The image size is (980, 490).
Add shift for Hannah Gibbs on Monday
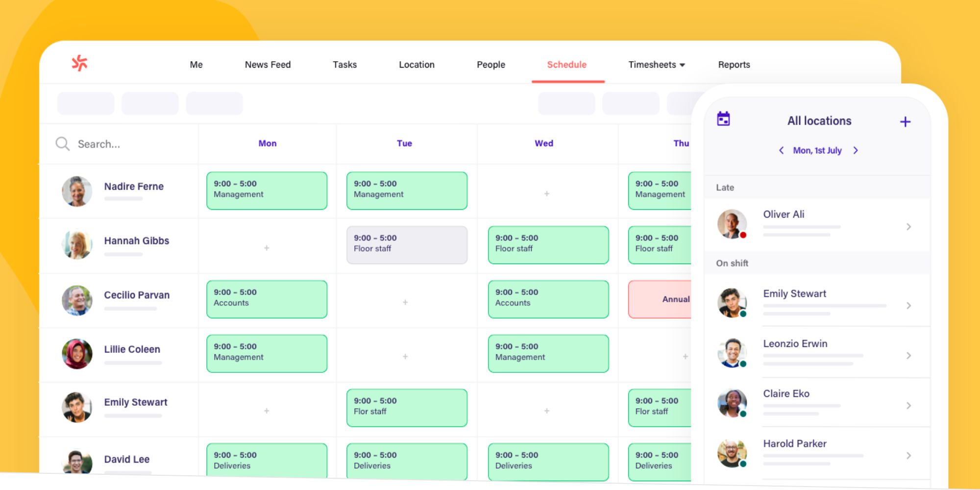pyautogui.click(x=267, y=248)
